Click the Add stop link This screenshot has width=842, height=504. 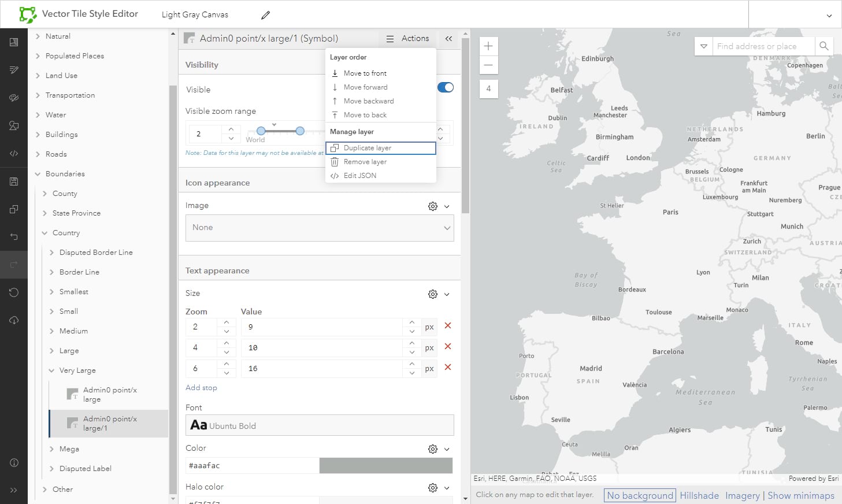click(201, 388)
